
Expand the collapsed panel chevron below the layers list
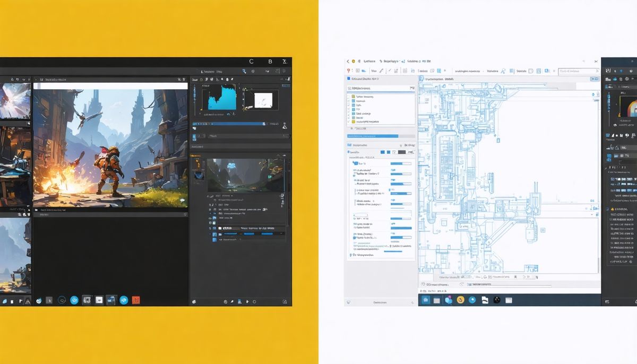(x=351, y=128)
